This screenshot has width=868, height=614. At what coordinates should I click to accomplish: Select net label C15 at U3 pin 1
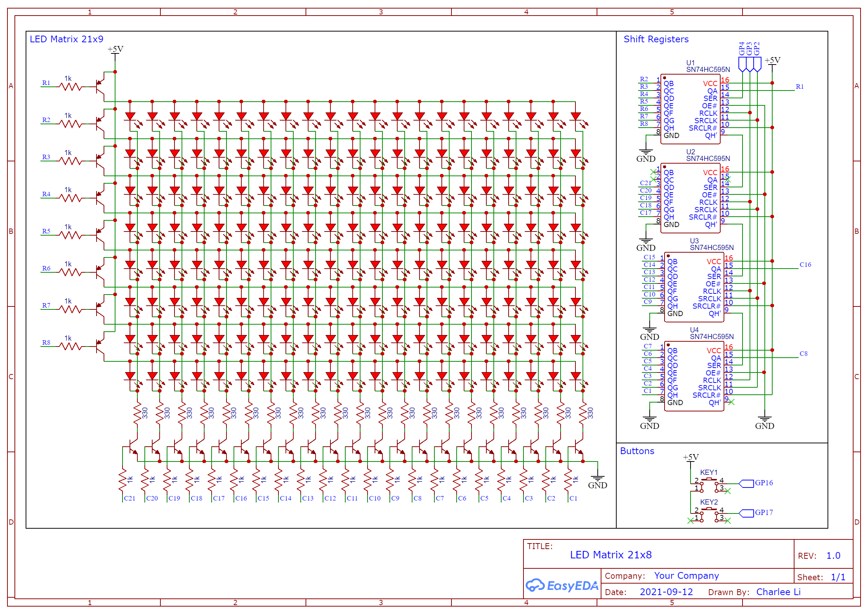click(649, 257)
